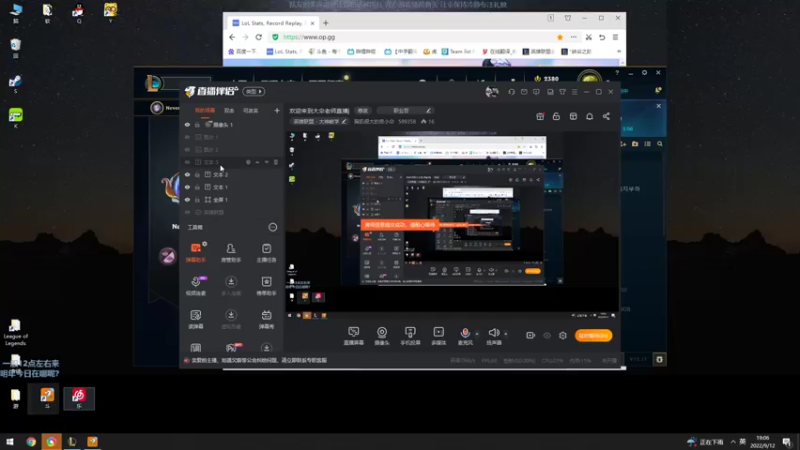This screenshot has width=800, height=450.
Task: Switch to first scene tab (orange)
Action: [x=205, y=110]
